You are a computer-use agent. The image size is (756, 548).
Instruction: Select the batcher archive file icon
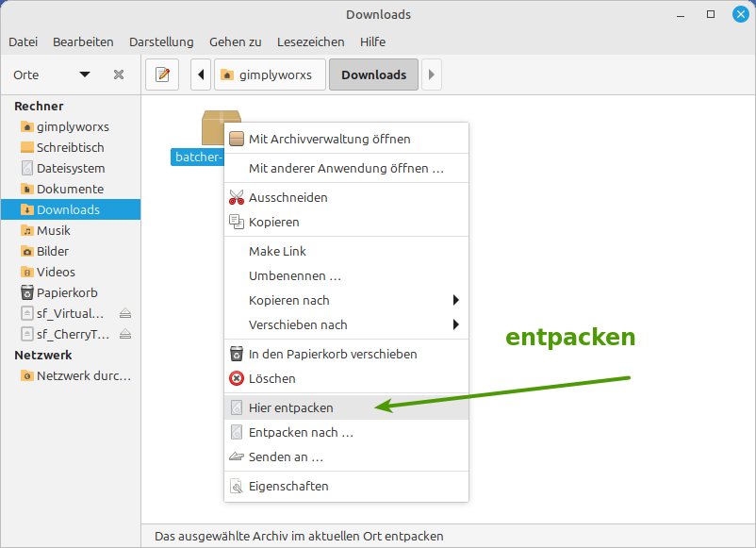[214, 128]
